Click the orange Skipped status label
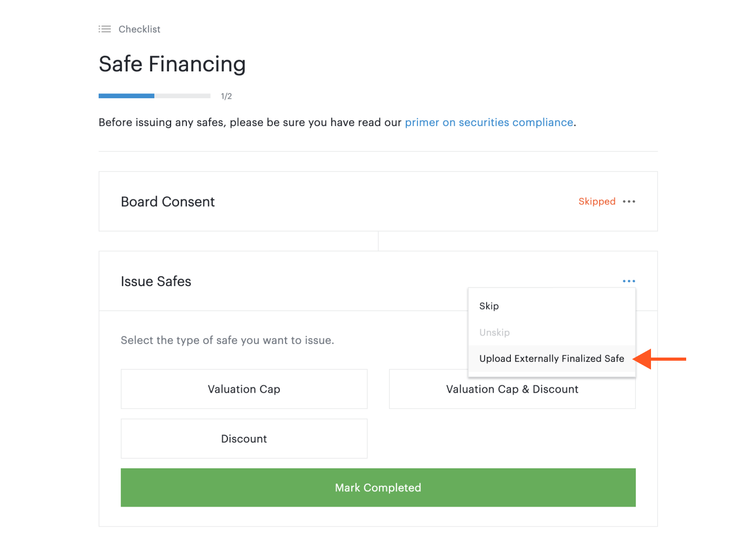The image size is (756, 545). pyautogui.click(x=596, y=202)
